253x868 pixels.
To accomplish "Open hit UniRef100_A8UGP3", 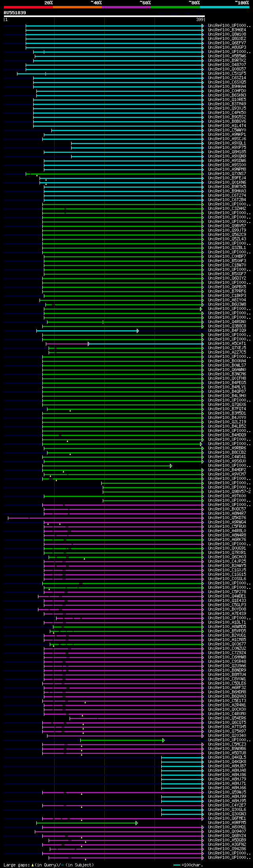I will (227, 47).
